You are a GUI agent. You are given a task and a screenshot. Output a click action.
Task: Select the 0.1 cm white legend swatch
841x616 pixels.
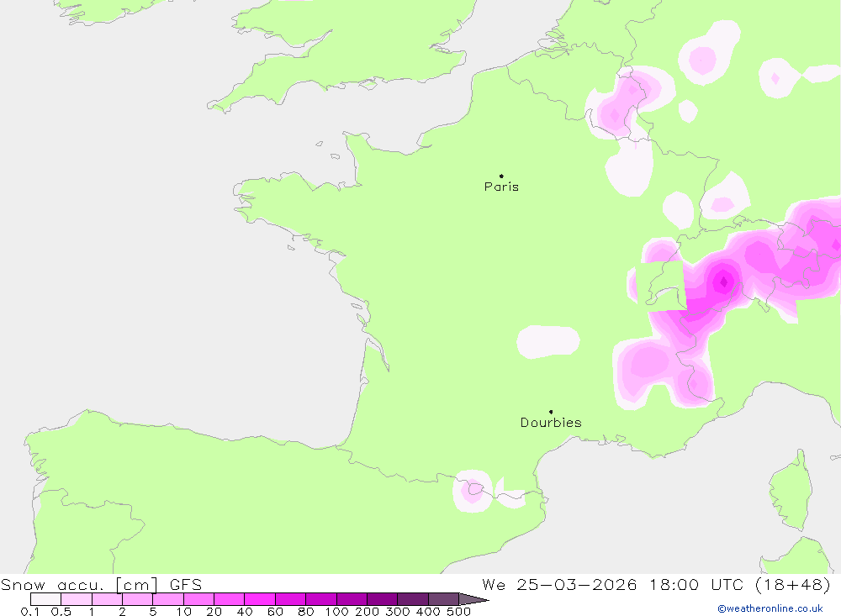click(x=45, y=599)
